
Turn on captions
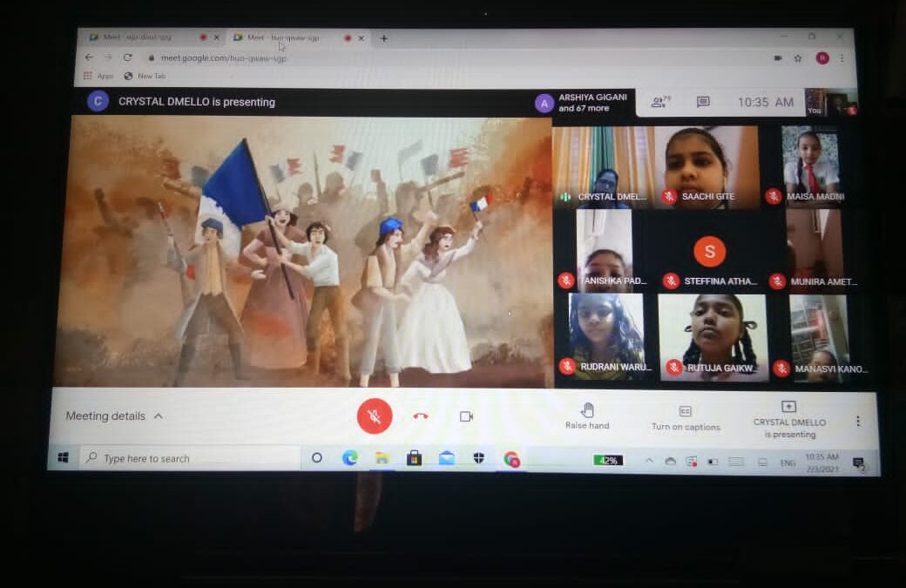point(686,418)
